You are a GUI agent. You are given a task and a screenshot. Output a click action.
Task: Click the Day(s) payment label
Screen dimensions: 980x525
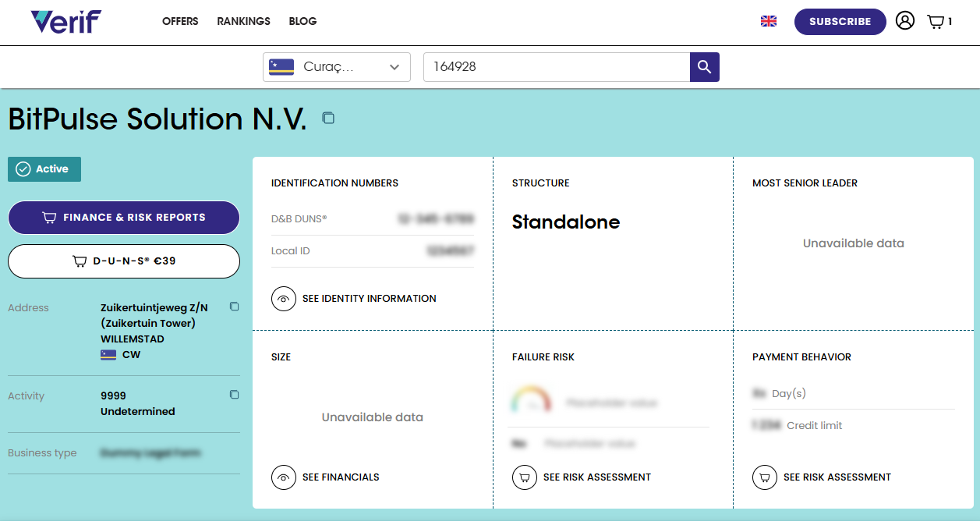coord(789,394)
